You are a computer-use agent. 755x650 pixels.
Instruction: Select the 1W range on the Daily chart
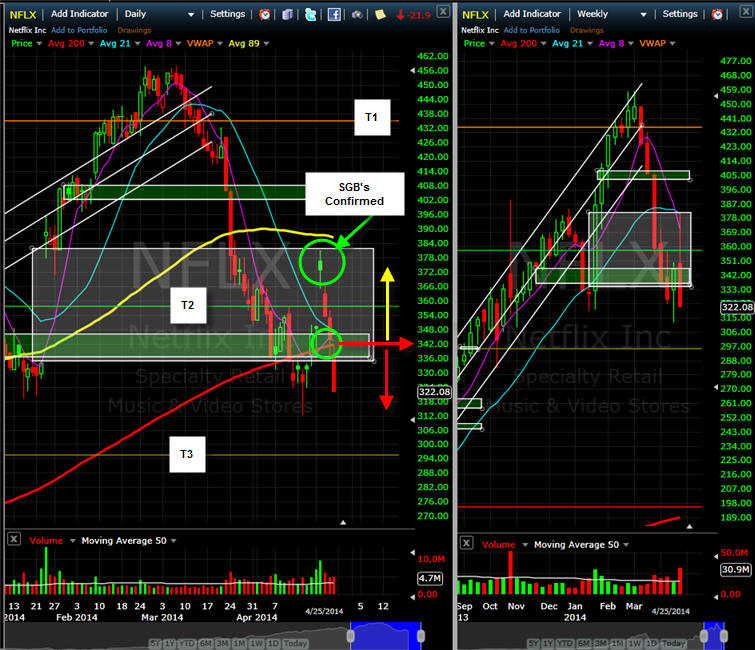(x=256, y=643)
